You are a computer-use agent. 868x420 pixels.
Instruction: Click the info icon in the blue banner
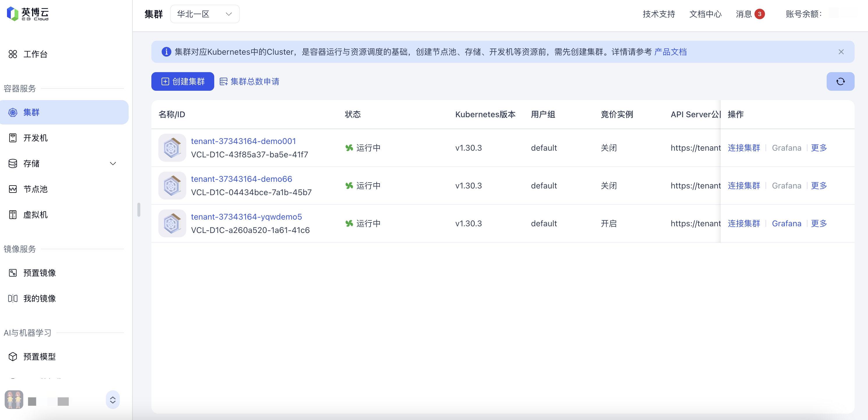coord(166,52)
